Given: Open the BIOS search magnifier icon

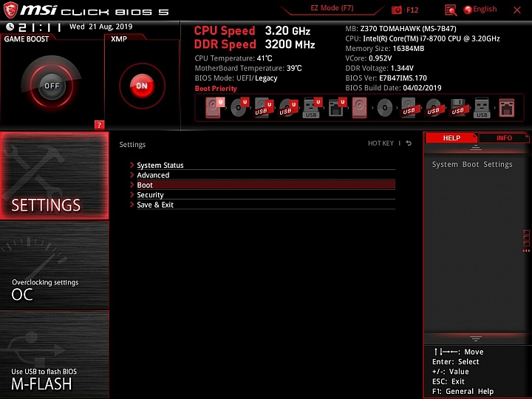Looking at the screenshot, I should pyautogui.click(x=451, y=10).
